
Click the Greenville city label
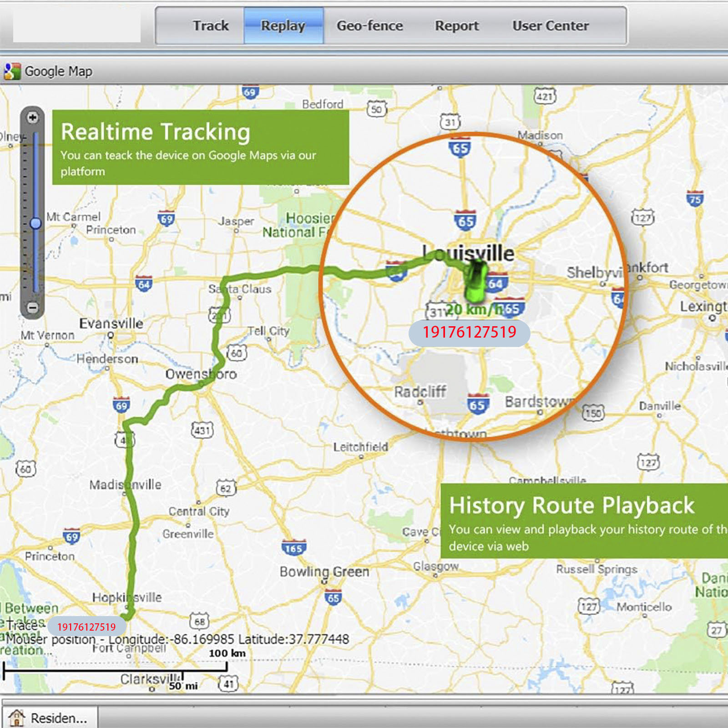point(188,534)
